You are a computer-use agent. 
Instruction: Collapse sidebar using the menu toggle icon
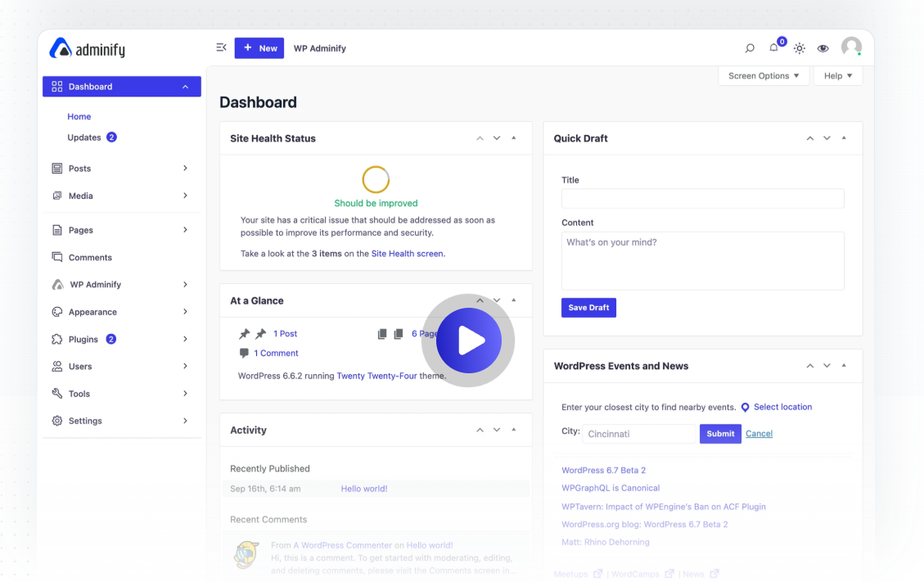[x=221, y=47]
